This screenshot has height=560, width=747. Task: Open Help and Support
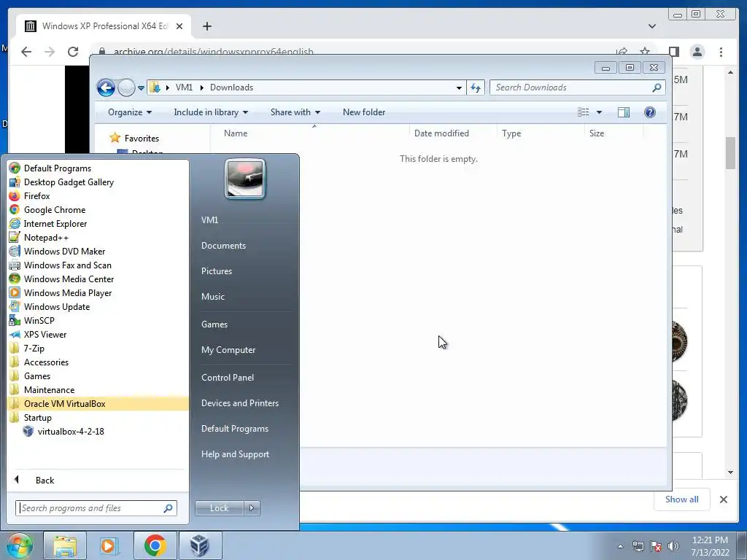pos(235,454)
